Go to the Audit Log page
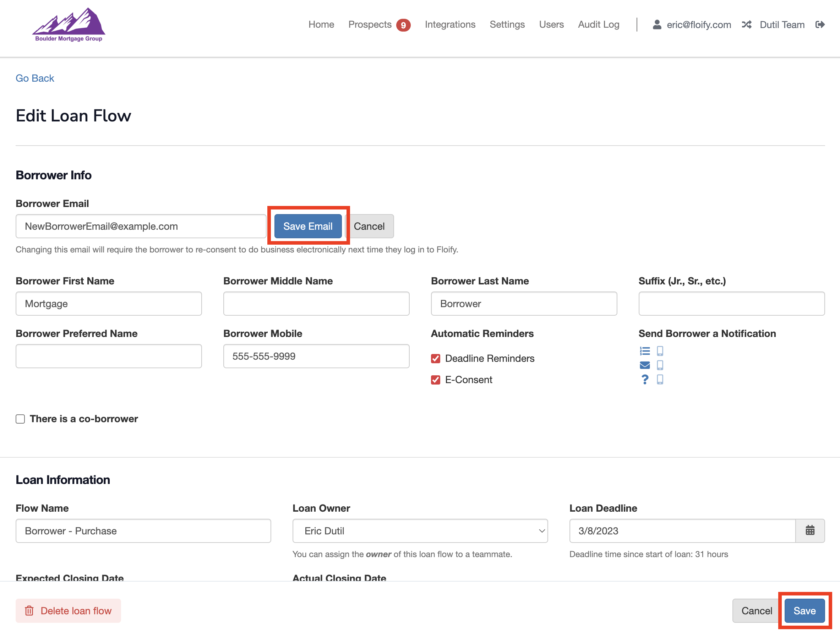This screenshot has height=637, width=840. click(x=599, y=25)
